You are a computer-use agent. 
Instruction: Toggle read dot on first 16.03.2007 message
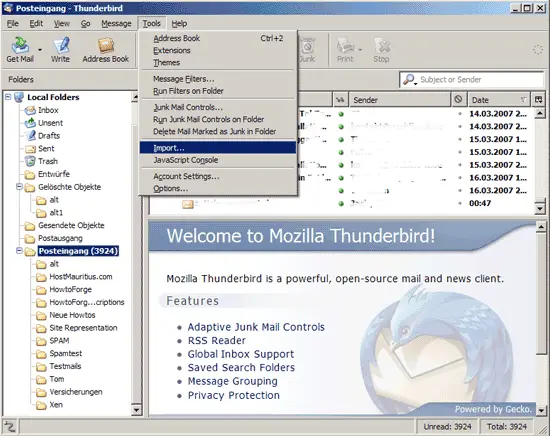coord(341,178)
